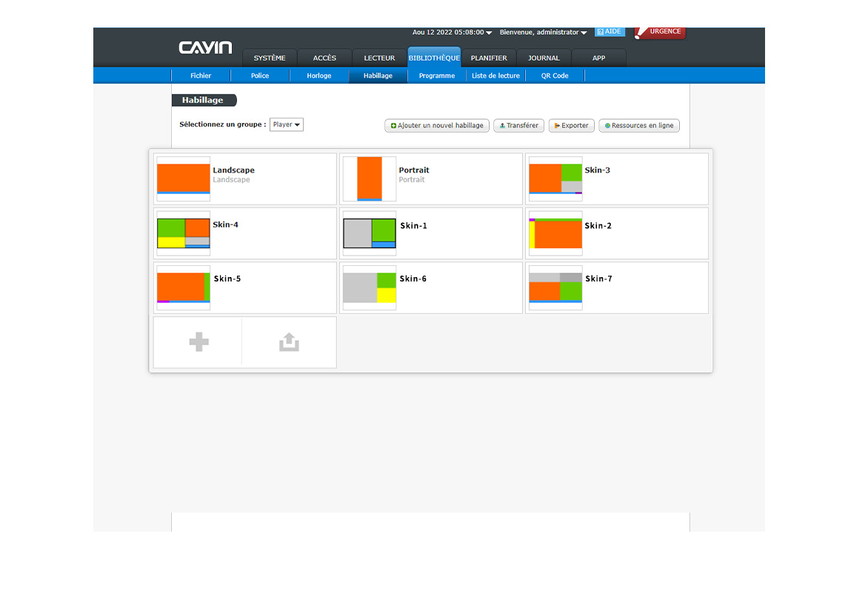Open the QR Code submenu
This screenshot has height=600, width=868.
pyautogui.click(x=555, y=76)
